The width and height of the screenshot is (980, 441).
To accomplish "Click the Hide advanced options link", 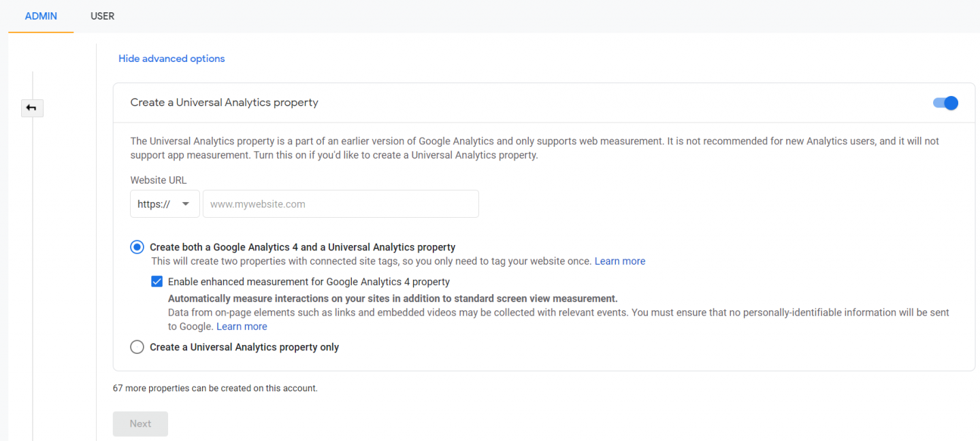I will [x=171, y=59].
